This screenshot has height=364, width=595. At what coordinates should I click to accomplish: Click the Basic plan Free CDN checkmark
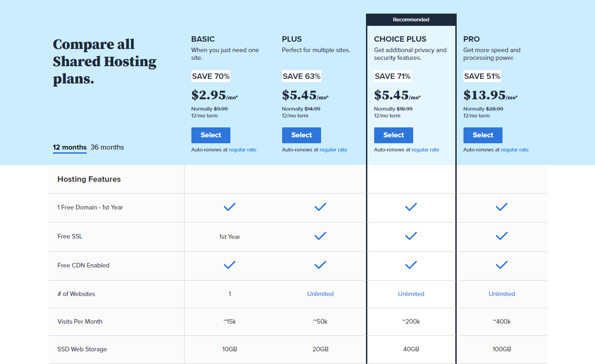pos(229,265)
